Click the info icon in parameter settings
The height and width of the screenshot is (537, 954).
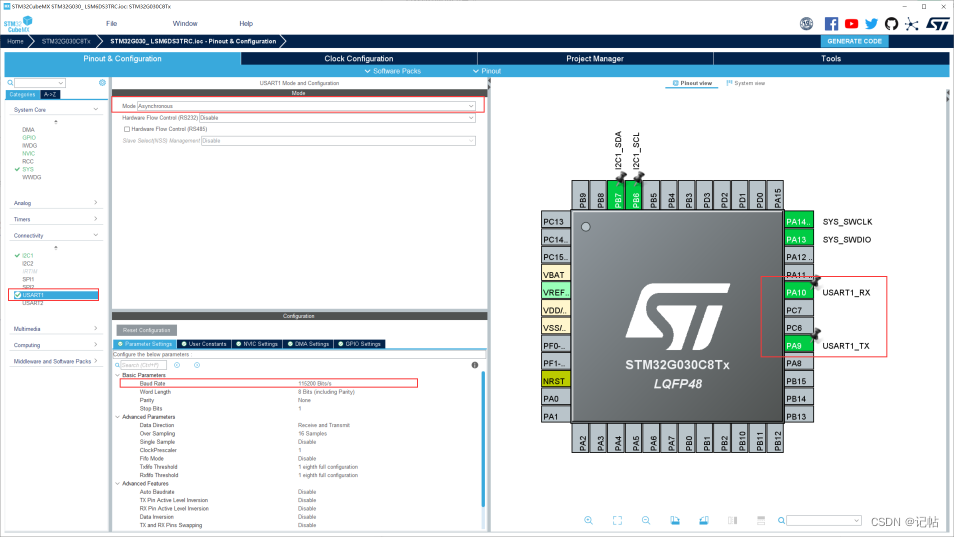pyautogui.click(x=474, y=365)
